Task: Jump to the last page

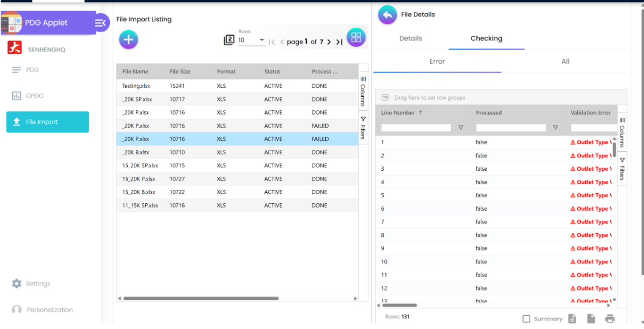Action: (x=339, y=42)
